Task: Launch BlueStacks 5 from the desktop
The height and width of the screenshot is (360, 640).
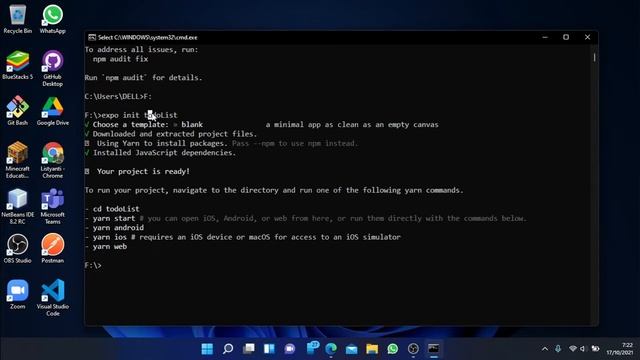Action: coord(18,65)
